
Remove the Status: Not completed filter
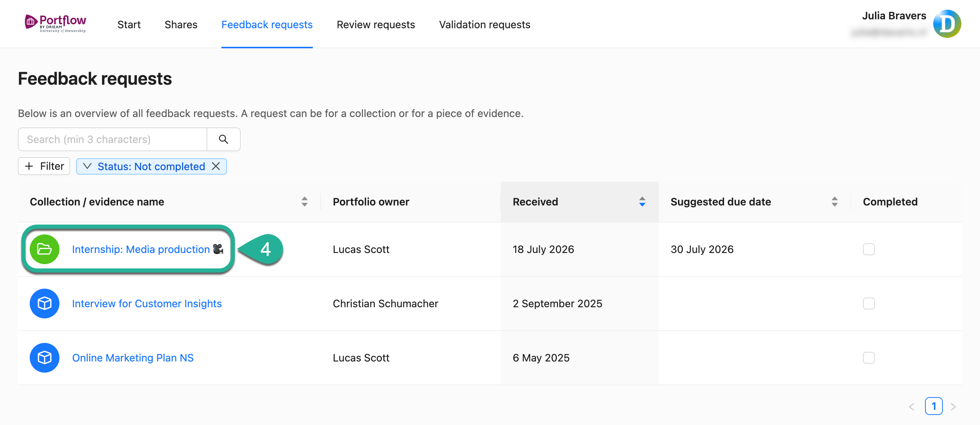tap(216, 166)
